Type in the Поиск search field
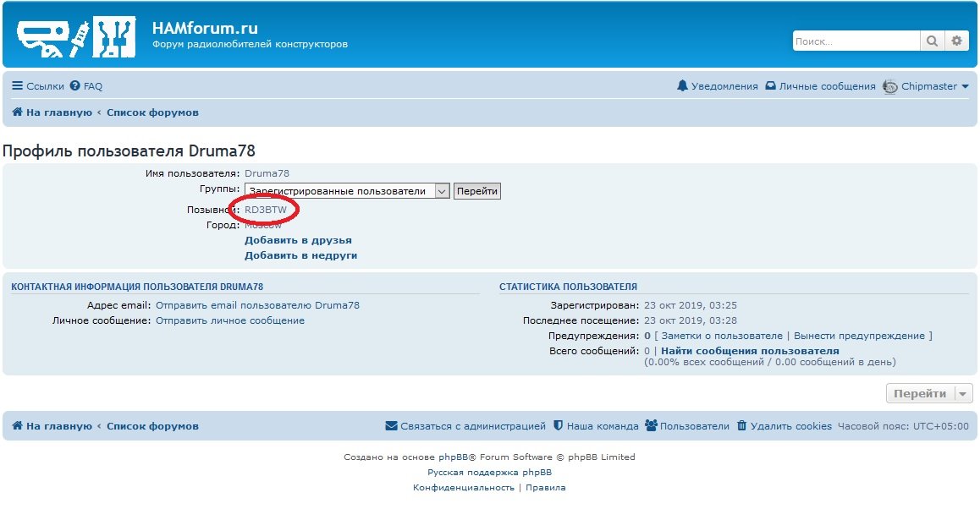Viewport: 980px width, 509px height. (855, 41)
